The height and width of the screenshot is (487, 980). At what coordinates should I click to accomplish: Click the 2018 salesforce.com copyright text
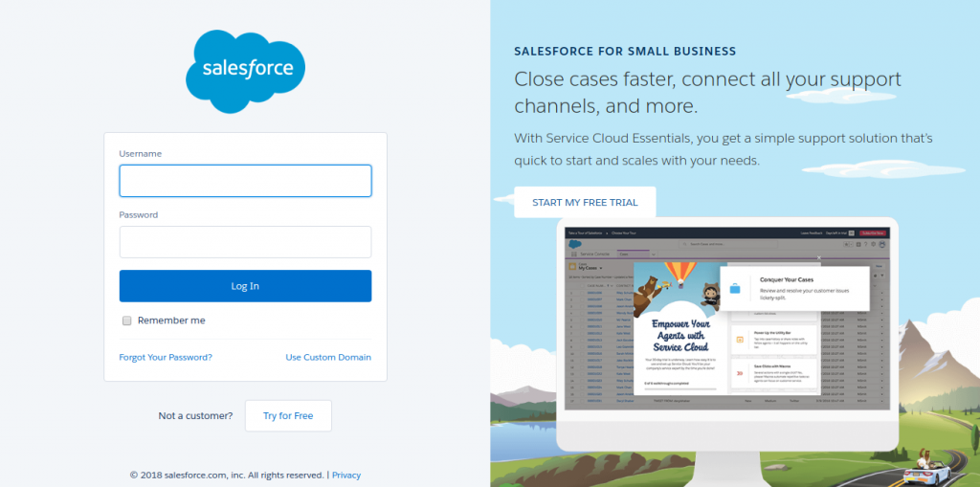tap(227, 476)
